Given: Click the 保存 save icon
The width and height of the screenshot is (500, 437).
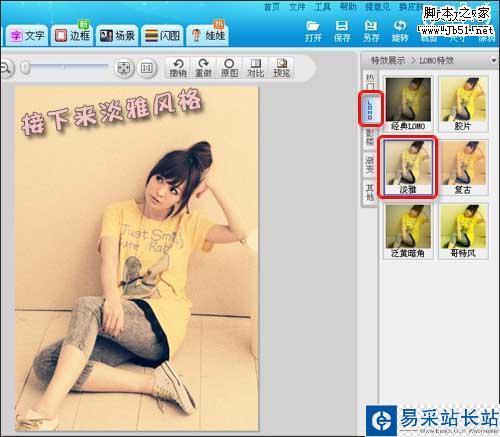Looking at the screenshot, I should coord(342,32).
